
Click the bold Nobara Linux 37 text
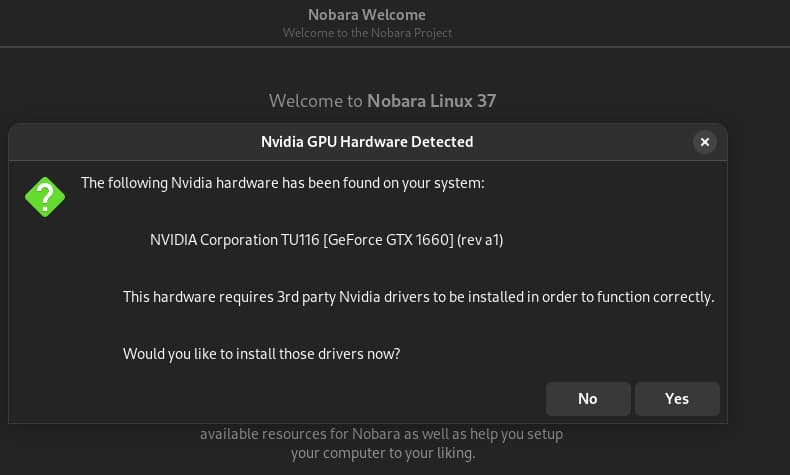tap(432, 101)
